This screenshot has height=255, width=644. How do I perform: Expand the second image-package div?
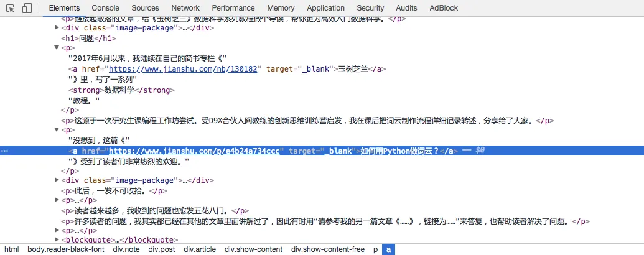coord(57,180)
